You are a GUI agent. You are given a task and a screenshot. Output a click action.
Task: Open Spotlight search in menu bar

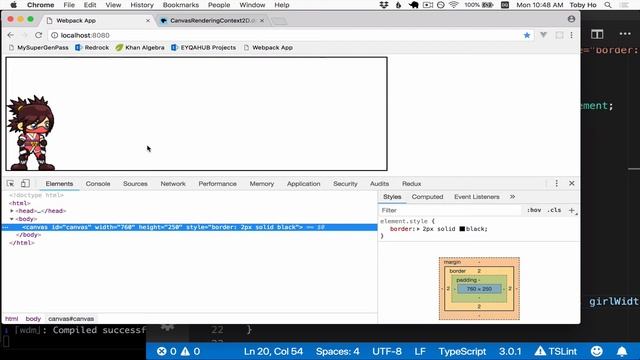pyautogui.click(x=608, y=5)
